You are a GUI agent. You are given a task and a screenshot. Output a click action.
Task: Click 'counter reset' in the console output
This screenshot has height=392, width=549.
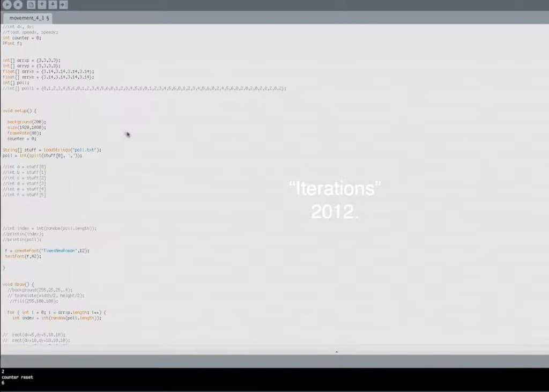point(17,378)
